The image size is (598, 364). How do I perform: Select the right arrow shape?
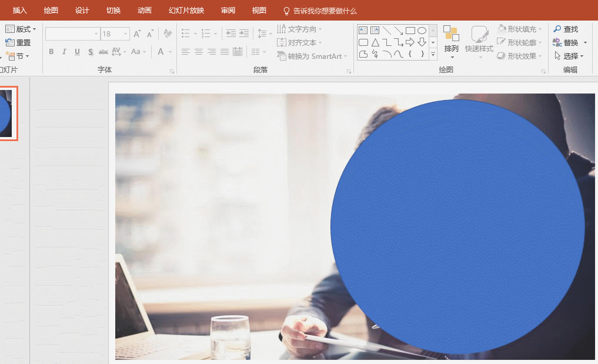410,42
